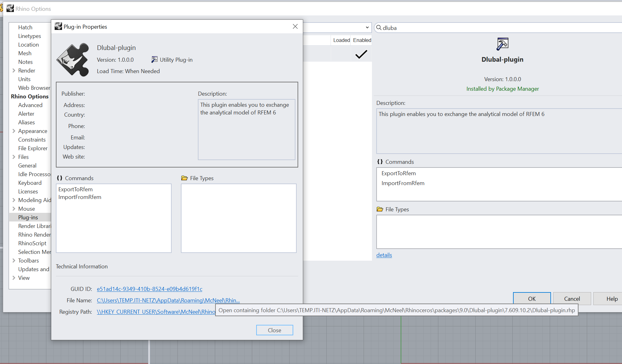Screen dimensions: 622x364
Task: Click Cancel in Rhino Options
Action: point(572,299)
